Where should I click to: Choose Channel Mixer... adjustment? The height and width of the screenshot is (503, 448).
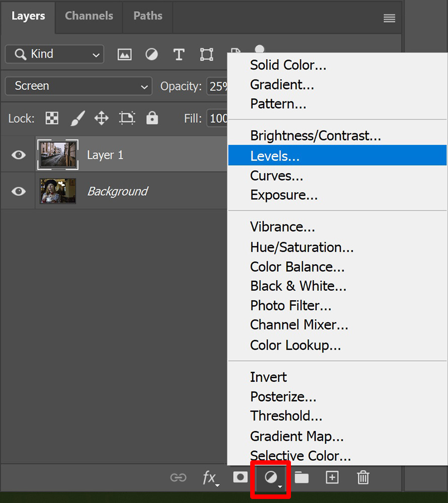pos(337,325)
